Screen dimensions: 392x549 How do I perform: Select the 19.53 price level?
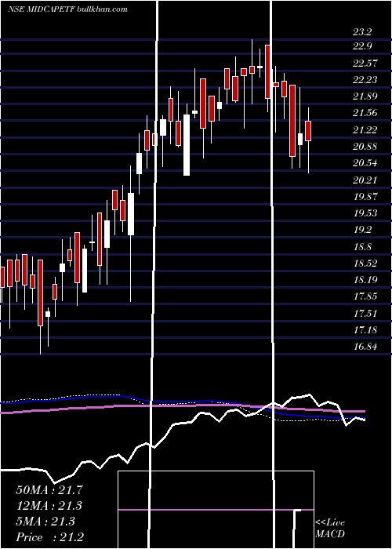[365, 213]
